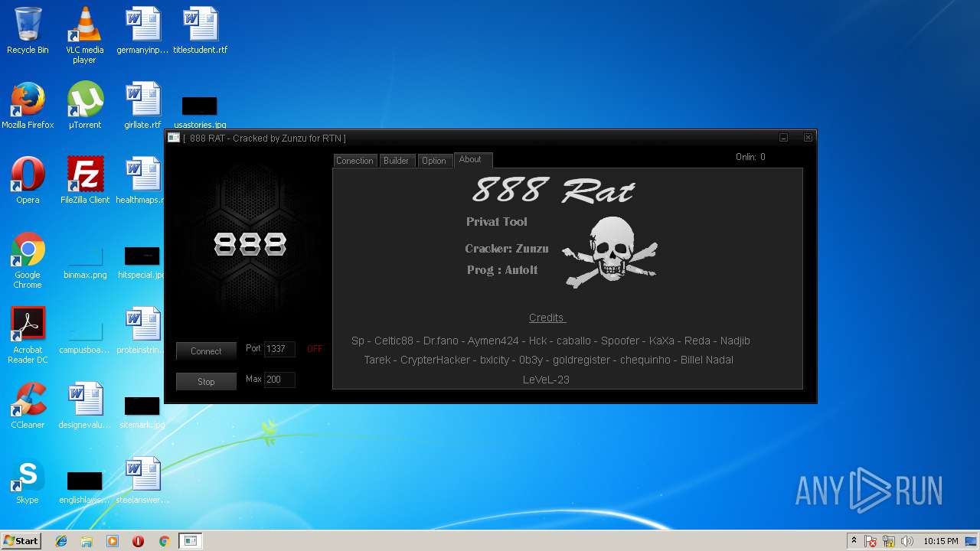Click the Max connections input field
The image size is (980, 551).
[279, 380]
